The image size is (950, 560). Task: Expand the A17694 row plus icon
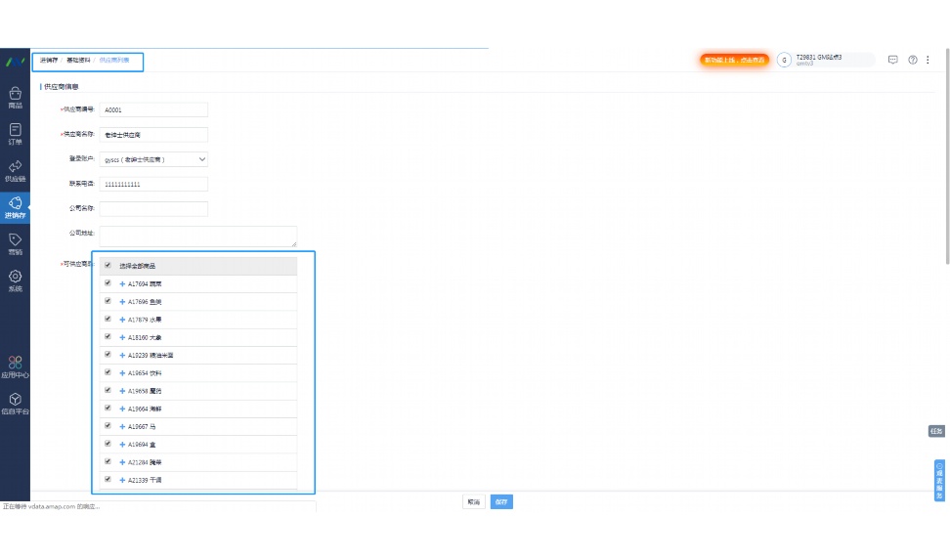click(x=122, y=283)
